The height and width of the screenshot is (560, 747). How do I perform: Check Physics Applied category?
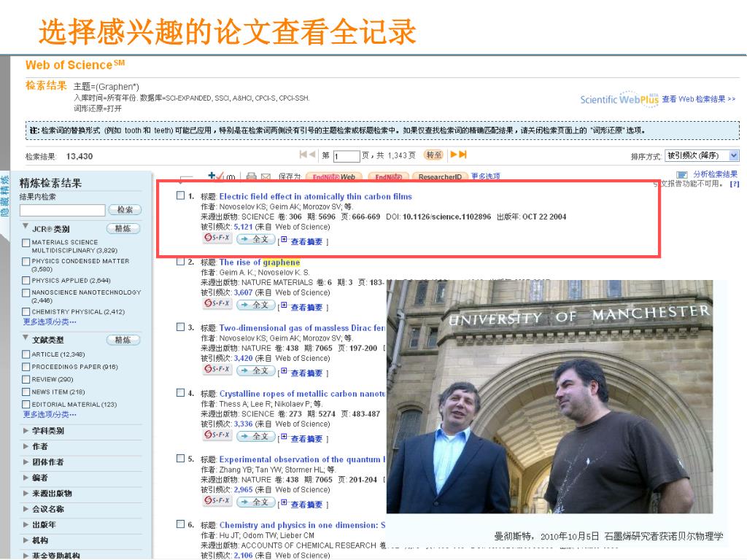26,281
